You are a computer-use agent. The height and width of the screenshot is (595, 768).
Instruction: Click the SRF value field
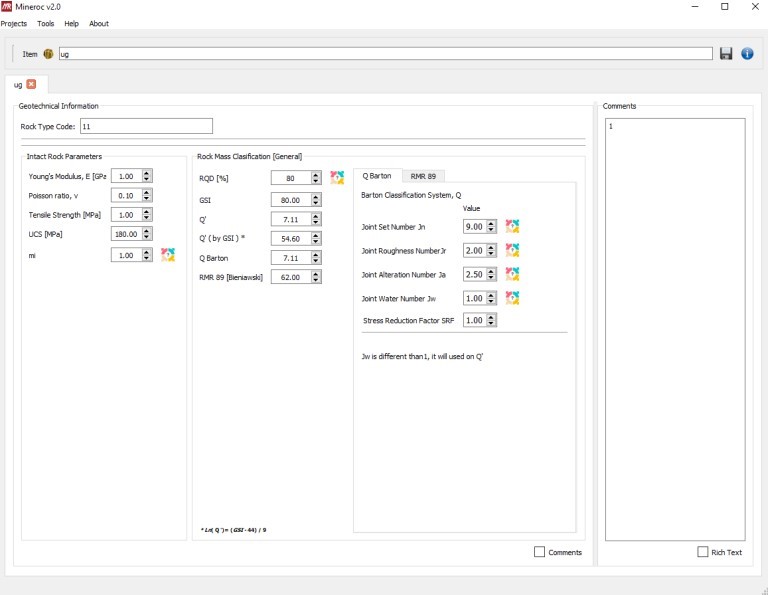tap(475, 320)
